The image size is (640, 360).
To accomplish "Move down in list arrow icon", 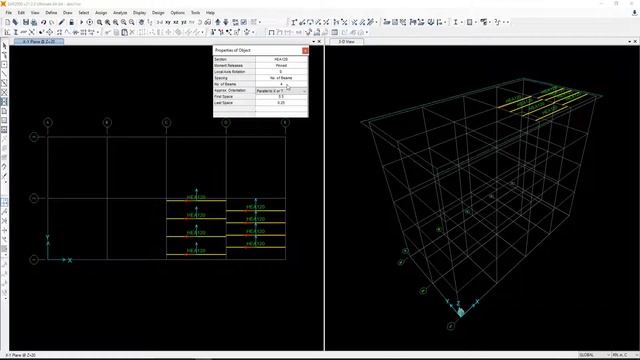I will pyautogui.click(x=227, y=22).
